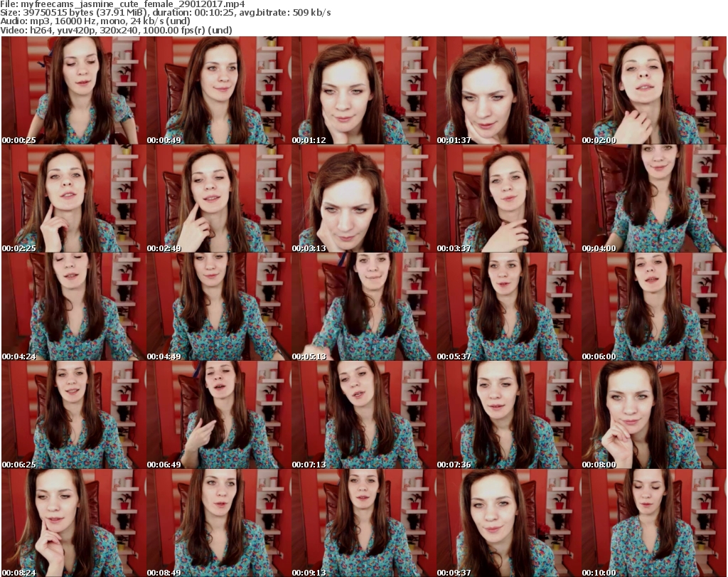Image resolution: width=728 pixels, height=577 pixels.
Task: Click the last frame at 00:10:00
Action: (653, 523)
